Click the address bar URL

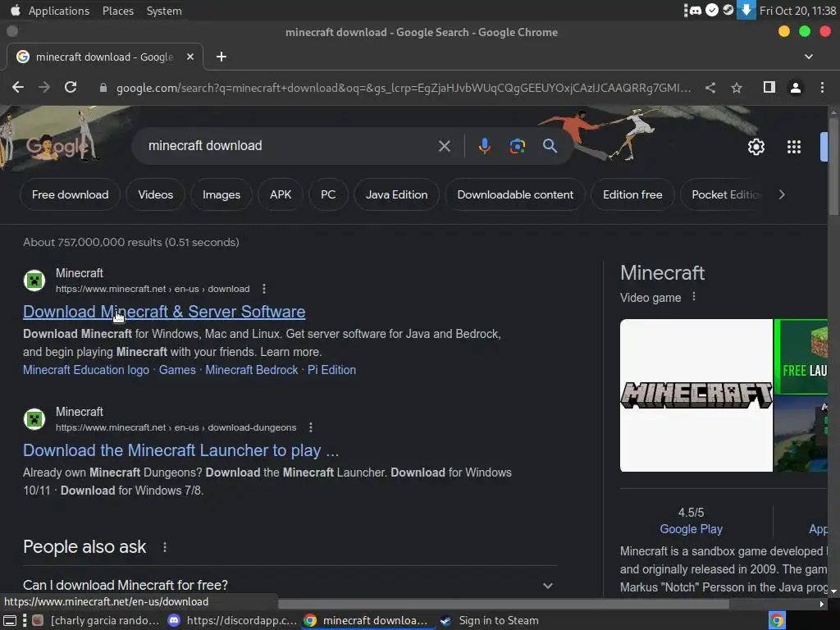click(404, 88)
